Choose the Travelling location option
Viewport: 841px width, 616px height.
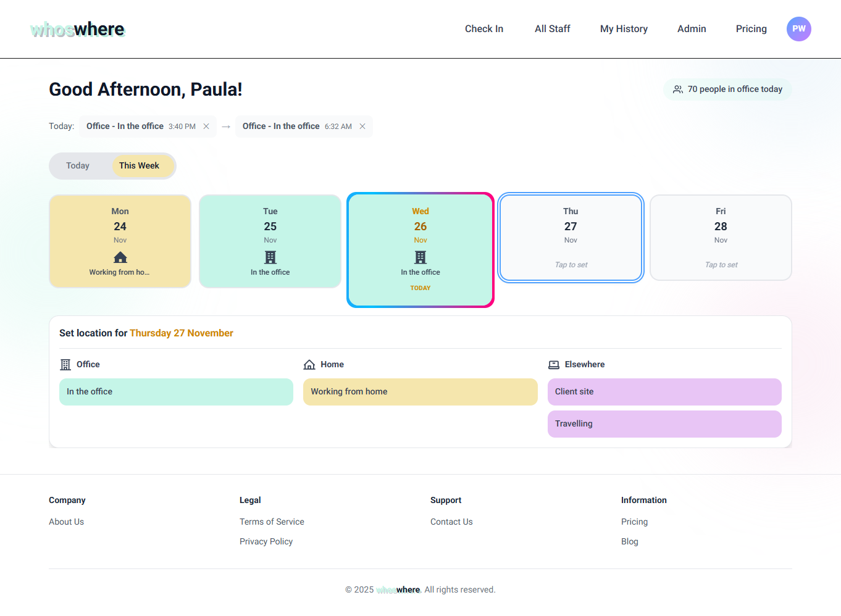point(664,424)
